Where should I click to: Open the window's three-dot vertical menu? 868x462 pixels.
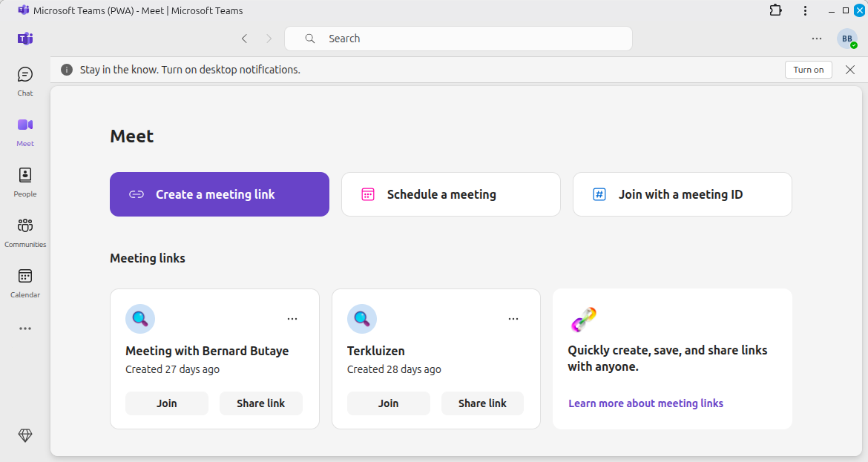[805, 10]
